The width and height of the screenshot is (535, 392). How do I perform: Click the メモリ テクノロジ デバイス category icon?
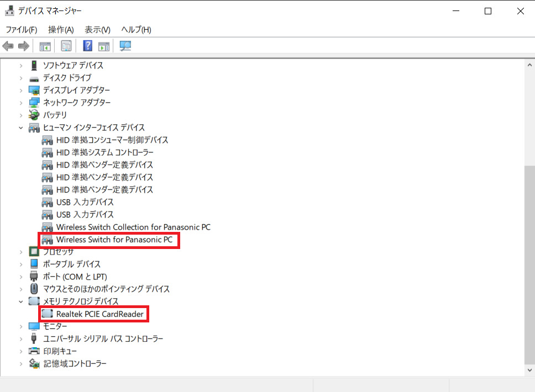34,301
